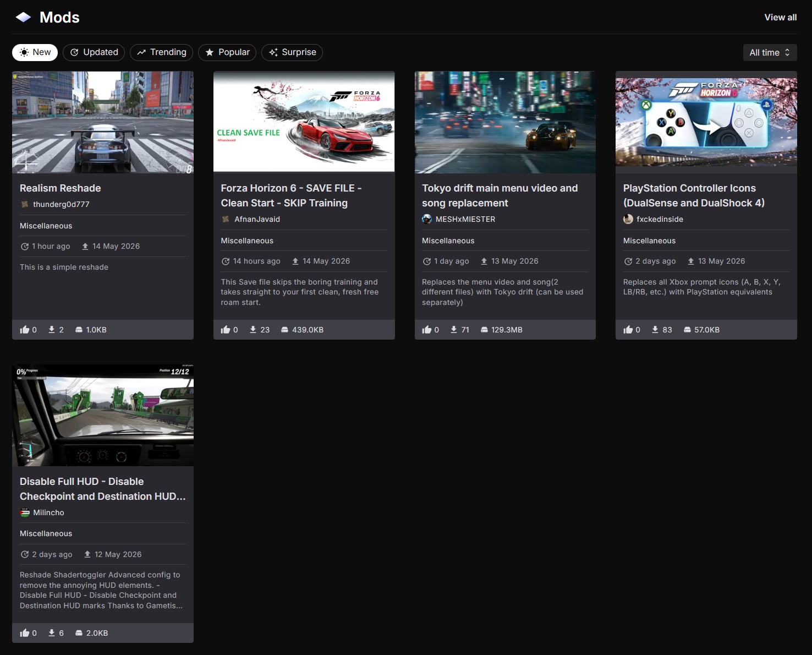Open the AfnanJavaid author profile
Viewport: 812px width, 655px height.
pyautogui.click(x=257, y=219)
